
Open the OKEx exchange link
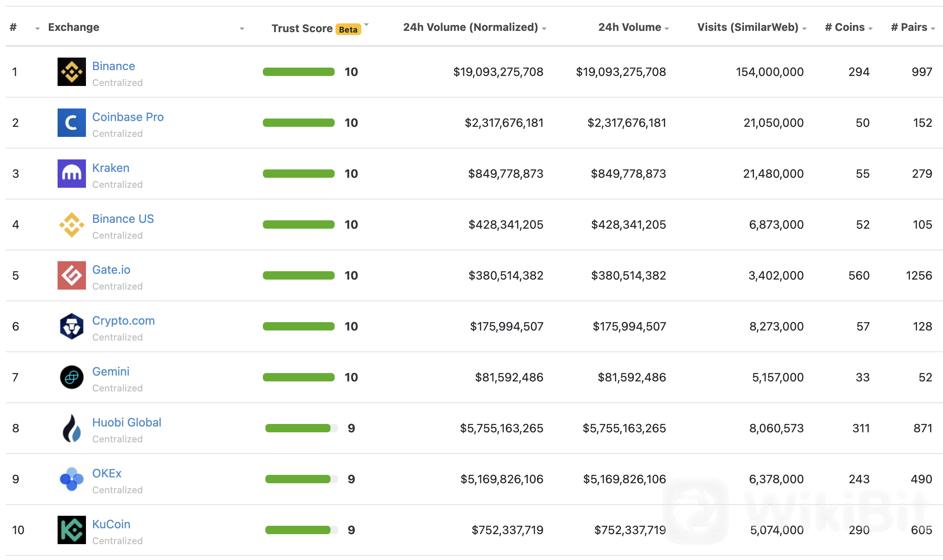click(107, 473)
